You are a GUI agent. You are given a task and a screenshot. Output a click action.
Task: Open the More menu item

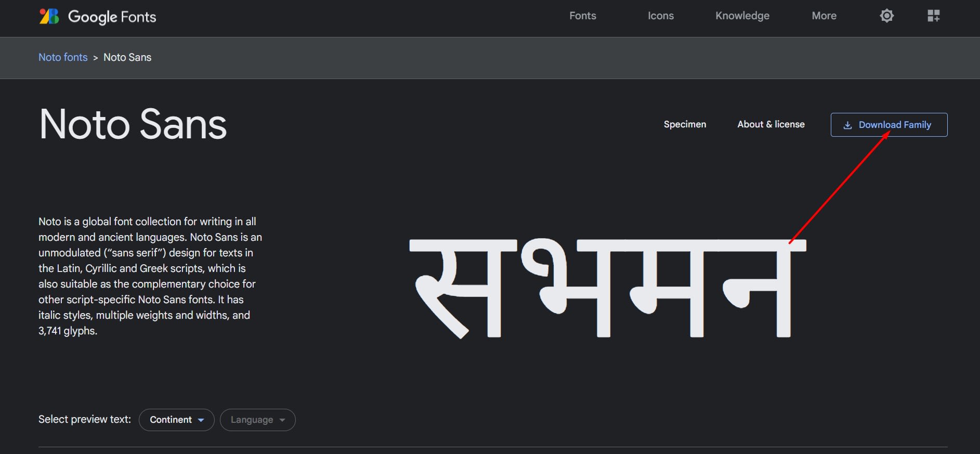pos(824,16)
